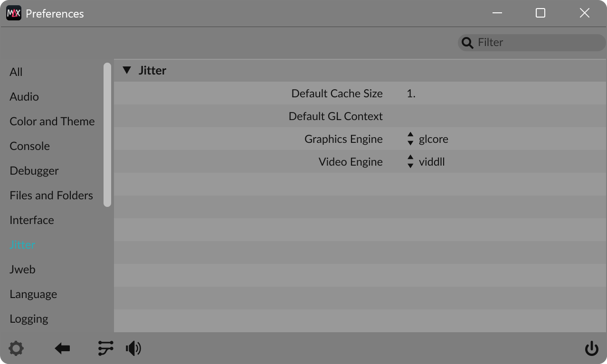
Task: Collapse the Jitter section disclosure triangle
Action: point(127,70)
